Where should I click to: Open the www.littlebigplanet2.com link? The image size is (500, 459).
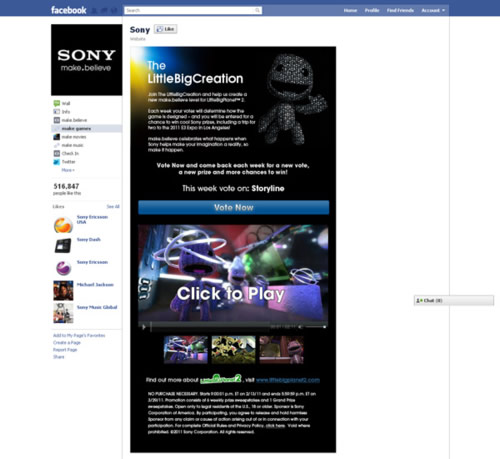pyautogui.click(x=288, y=380)
